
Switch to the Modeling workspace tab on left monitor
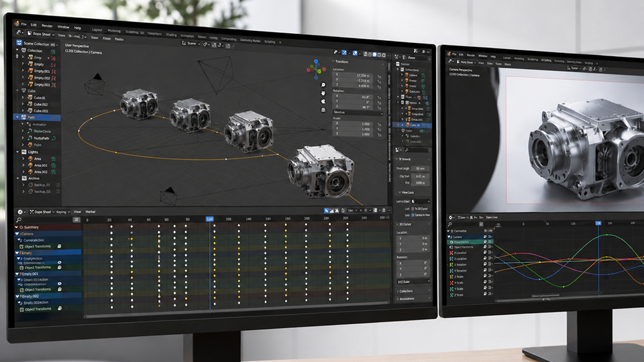tap(114, 31)
